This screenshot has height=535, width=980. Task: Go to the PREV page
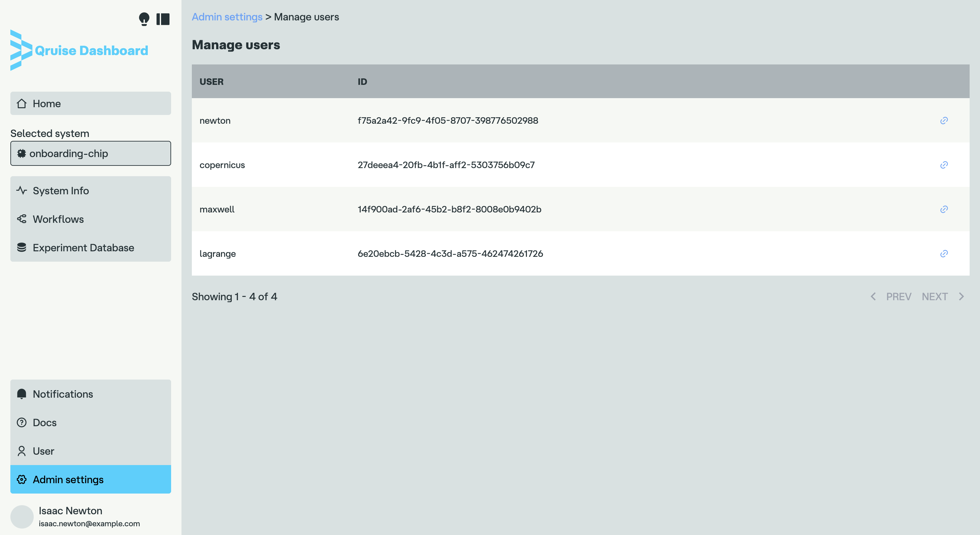892,297
